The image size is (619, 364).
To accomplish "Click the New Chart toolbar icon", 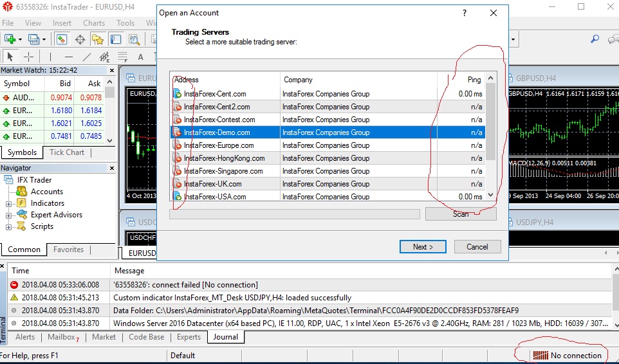I will tap(10, 39).
